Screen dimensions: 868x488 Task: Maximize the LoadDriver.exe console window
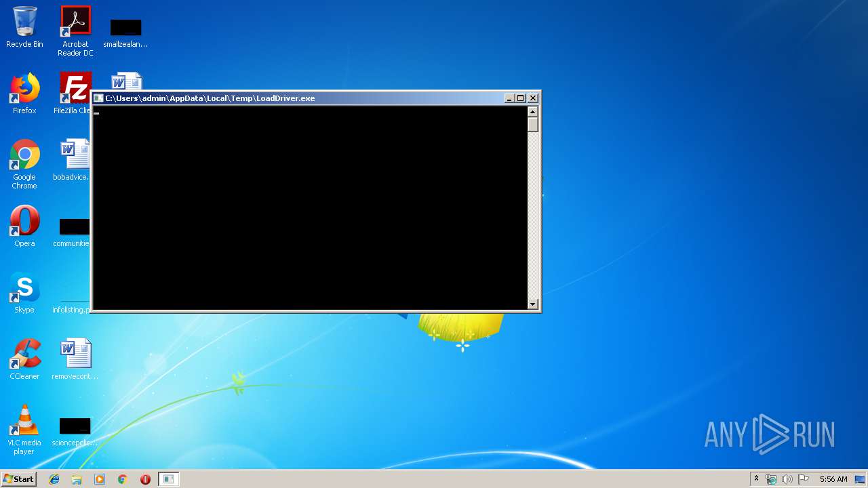pos(520,98)
